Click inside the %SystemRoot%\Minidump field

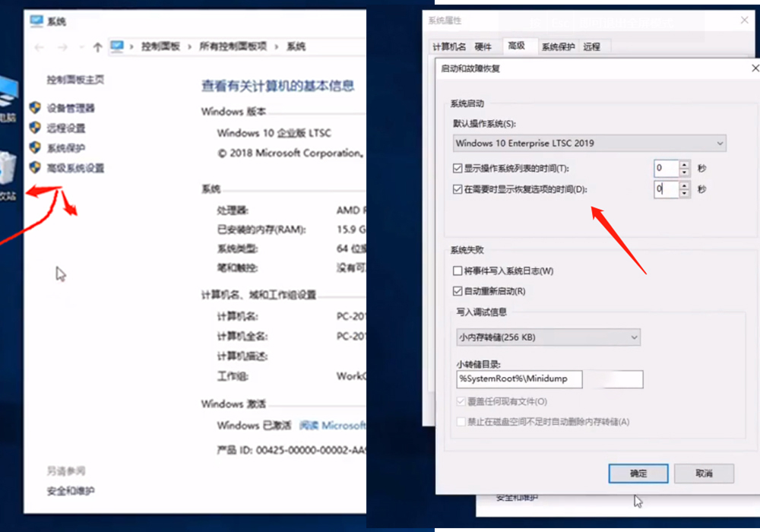pyautogui.click(x=520, y=378)
